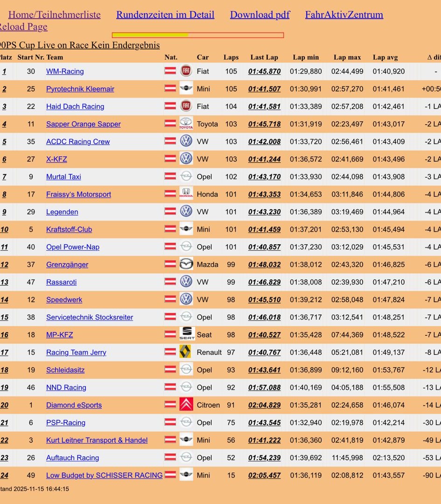The width and height of the screenshot is (441, 504).
Task: Click the Last Lap column header
Action: (x=264, y=57)
